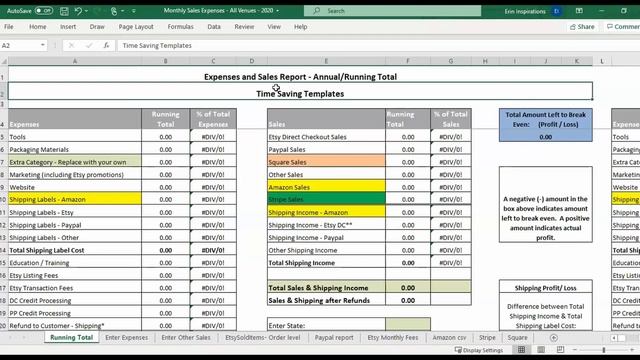Switch to 'EtsySoldItems- Order level' sheet tab
Viewport: 640px width, 360px height.
262,338
